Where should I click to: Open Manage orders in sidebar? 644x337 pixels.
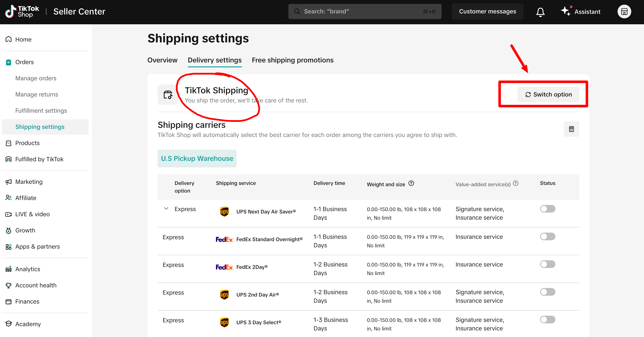pyautogui.click(x=36, y=78)
